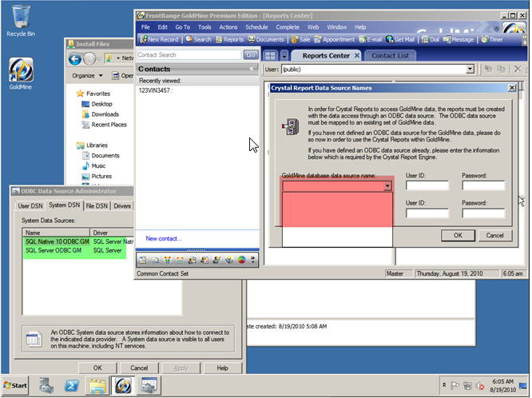This screenshot has width=532, height=398.
Task: Open Reports from the toolbar
Action: [x=229, y=38]
